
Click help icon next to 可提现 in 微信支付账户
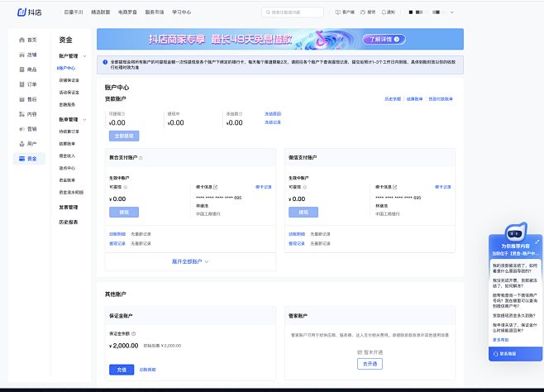(x=305, y=188)
